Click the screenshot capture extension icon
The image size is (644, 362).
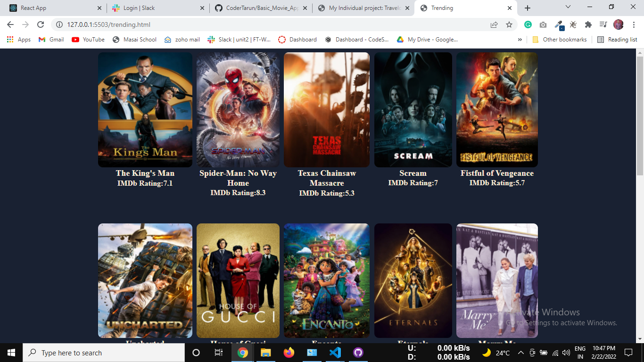coord(543,25)
